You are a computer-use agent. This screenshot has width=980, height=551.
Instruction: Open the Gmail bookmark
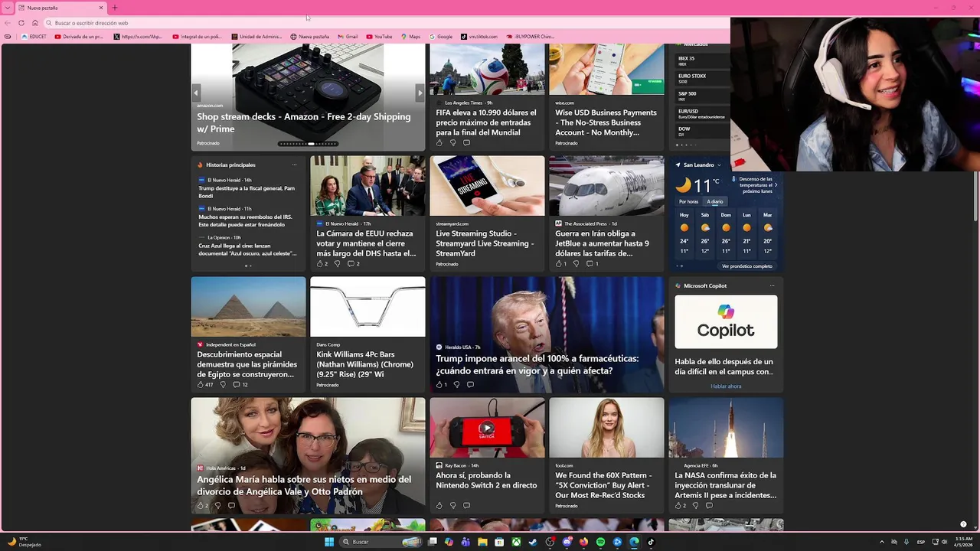pyautogui.click(x=348, y=37)
